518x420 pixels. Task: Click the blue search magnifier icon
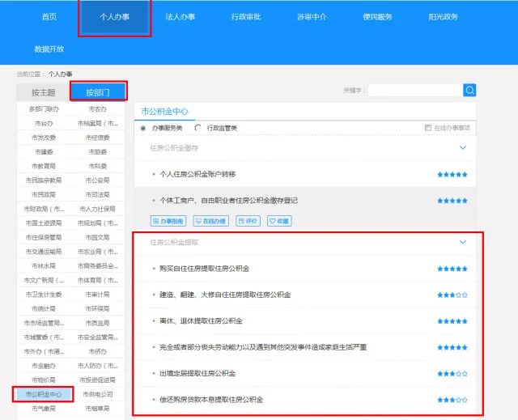(x=469, y=91)
